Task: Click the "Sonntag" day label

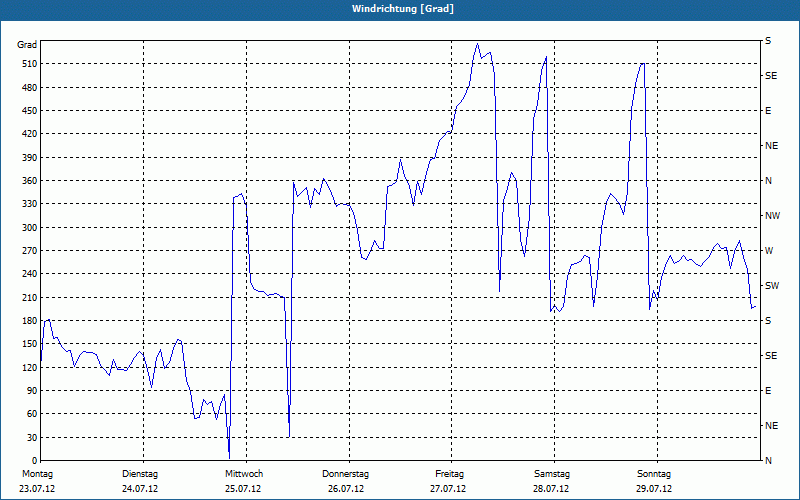Action: (x=654, y=474)
